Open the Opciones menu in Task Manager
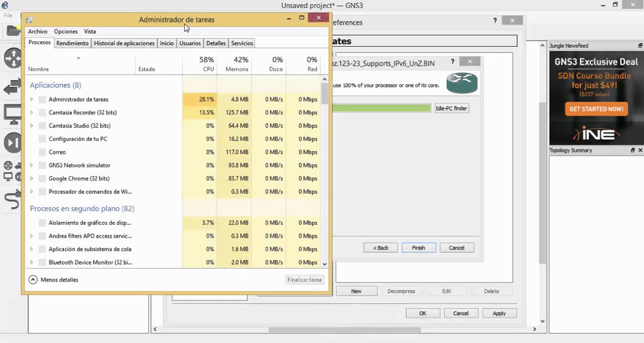Image resolution: width=644 pixels, height=343 pixels. [x=66, y=31]
